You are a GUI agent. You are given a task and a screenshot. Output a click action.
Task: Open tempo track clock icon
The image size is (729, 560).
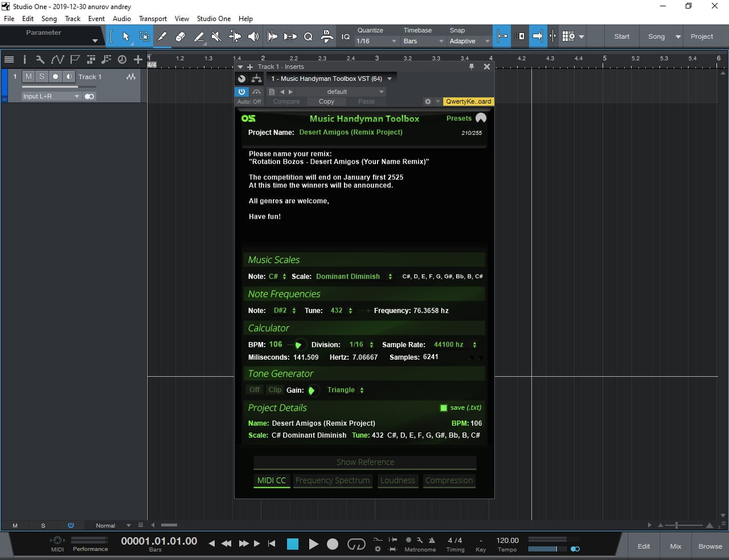pos(122,59)
